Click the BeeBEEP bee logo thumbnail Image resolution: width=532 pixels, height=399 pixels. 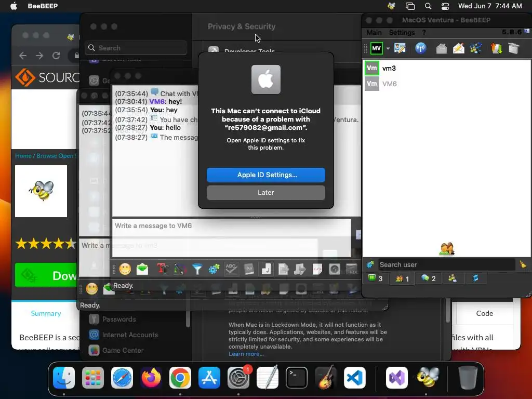point(41,191)
